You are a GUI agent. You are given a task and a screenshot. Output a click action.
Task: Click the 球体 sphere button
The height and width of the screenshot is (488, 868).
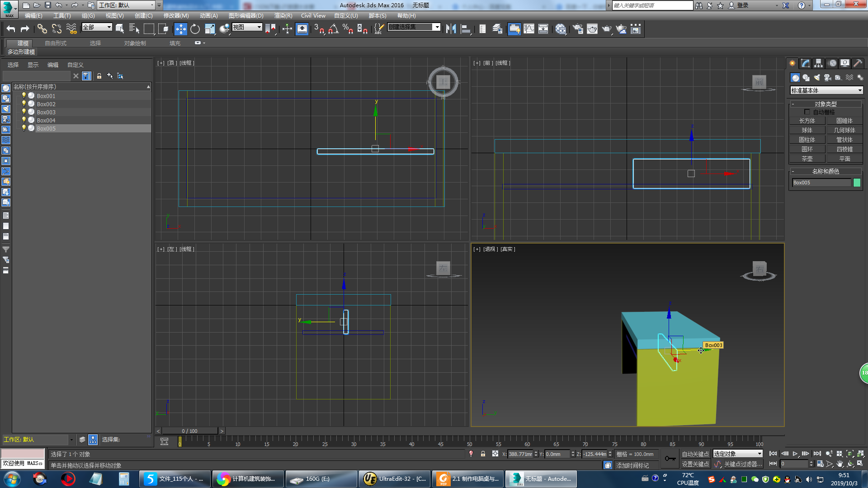pyautogui.click(x=807, y=130)
